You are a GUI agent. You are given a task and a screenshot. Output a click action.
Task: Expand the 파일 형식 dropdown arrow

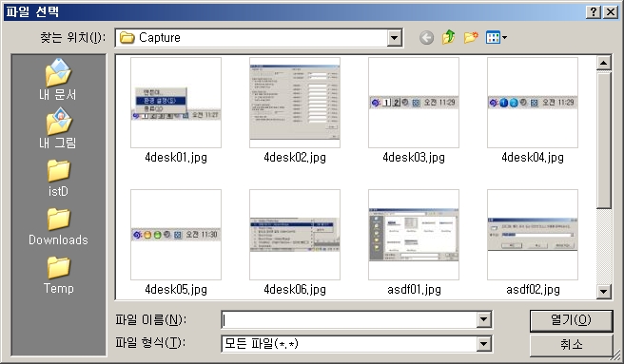[x=484, y=344]
